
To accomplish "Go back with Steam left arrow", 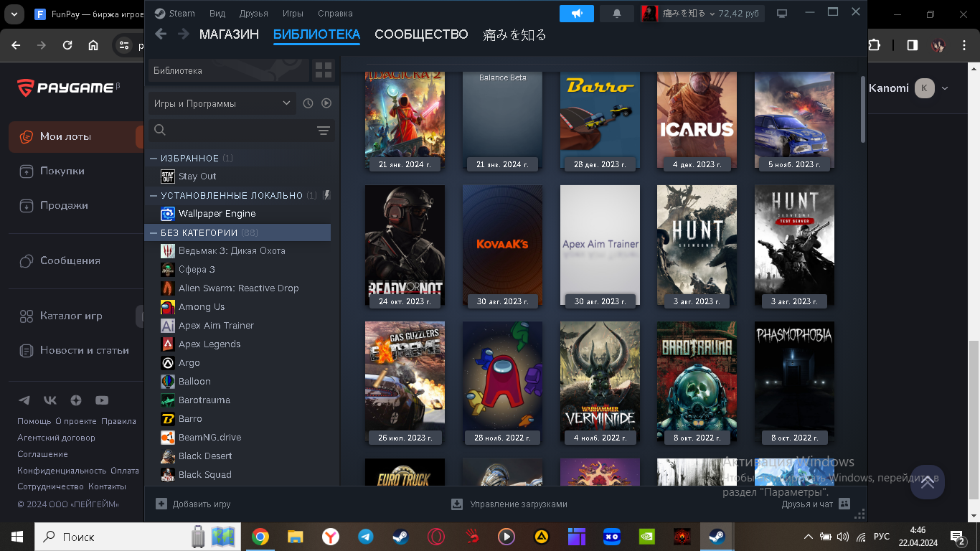I will coord(161,34).
